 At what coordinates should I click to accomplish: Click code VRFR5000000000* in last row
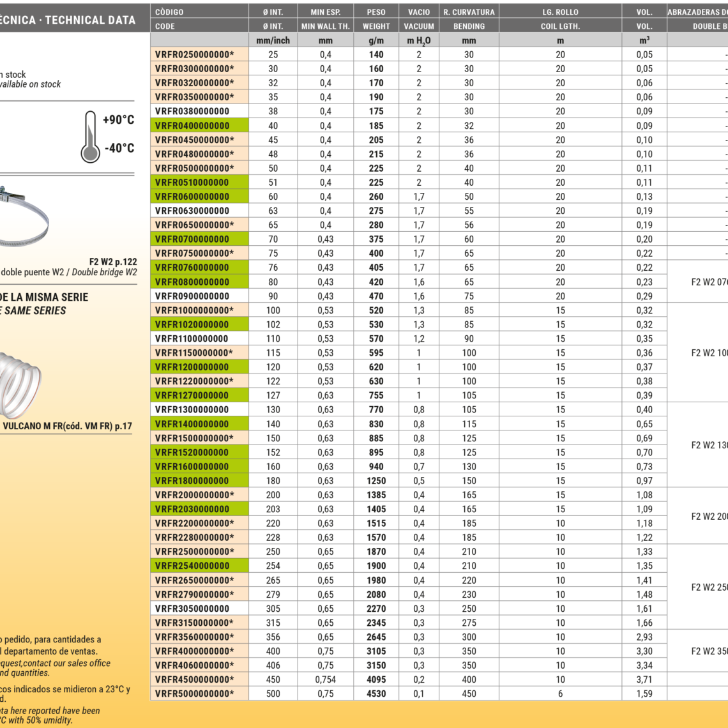[x=194, y=694]
